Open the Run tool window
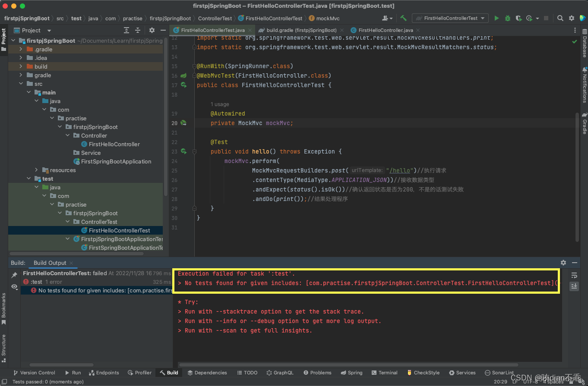Image resolution: width=588 pixels, height=386 pixels. [x=73, y=373]
